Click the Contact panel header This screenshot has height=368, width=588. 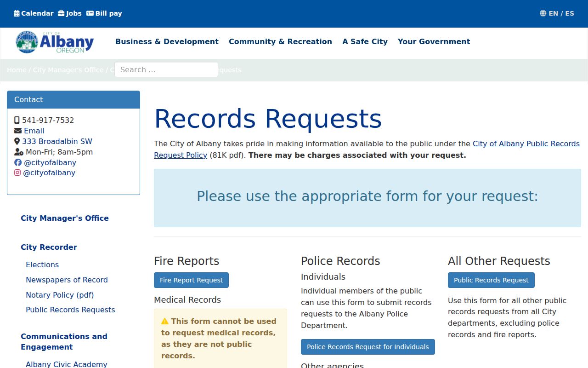click(x=73, y=99)
